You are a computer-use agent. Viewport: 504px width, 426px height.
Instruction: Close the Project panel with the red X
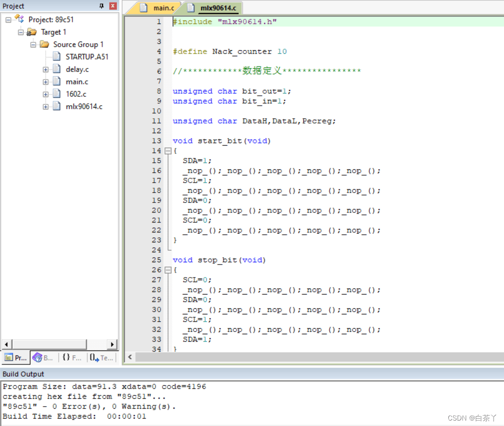[x=113, y=6]
